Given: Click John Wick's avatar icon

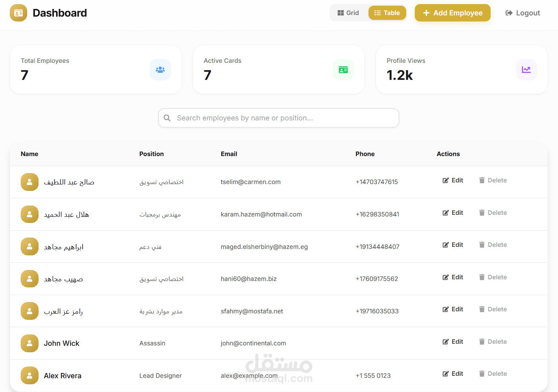Looking at the screenshot, I should (x=30, y=343).
